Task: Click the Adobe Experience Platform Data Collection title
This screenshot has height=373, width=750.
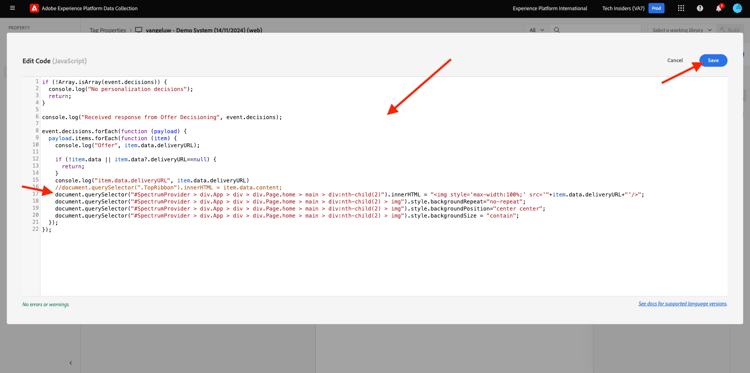Action: [89, 8]
